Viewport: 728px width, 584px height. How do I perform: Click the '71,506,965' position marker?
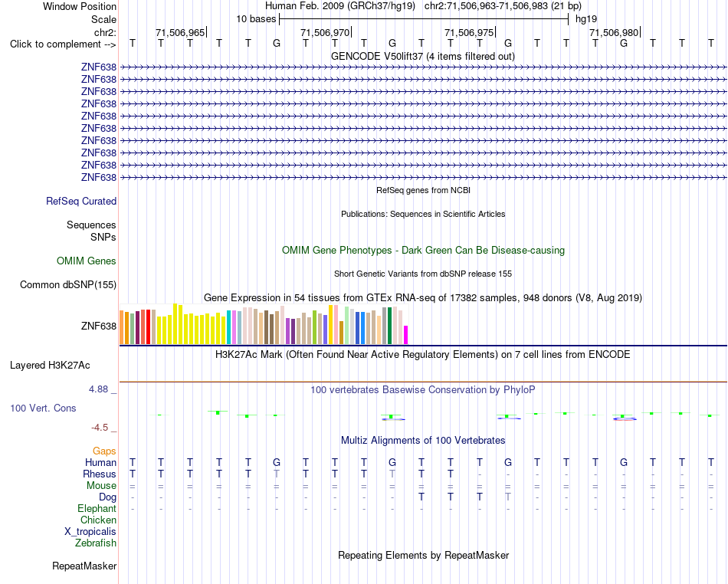pos(180,32)
